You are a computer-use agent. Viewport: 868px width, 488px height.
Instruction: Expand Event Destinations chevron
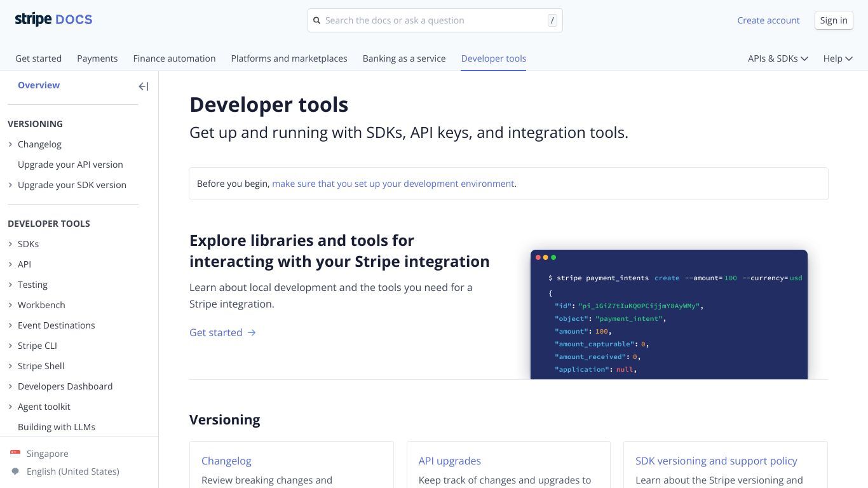[x=10, y=325]
